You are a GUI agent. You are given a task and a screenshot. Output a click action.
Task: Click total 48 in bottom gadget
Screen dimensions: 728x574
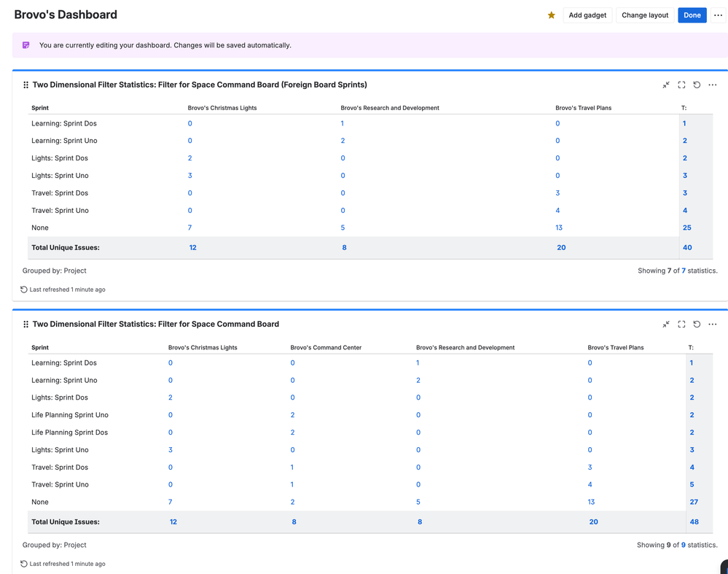click(694, 522)
